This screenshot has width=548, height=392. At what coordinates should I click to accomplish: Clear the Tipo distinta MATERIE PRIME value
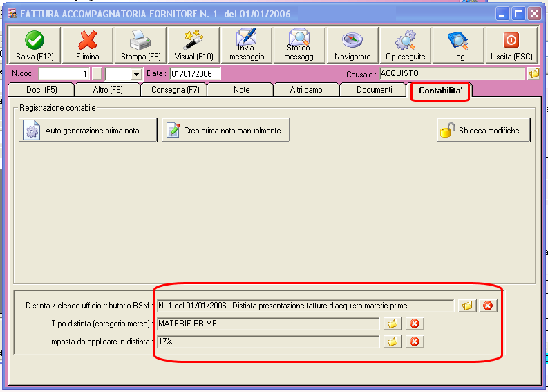coord(415,324)
